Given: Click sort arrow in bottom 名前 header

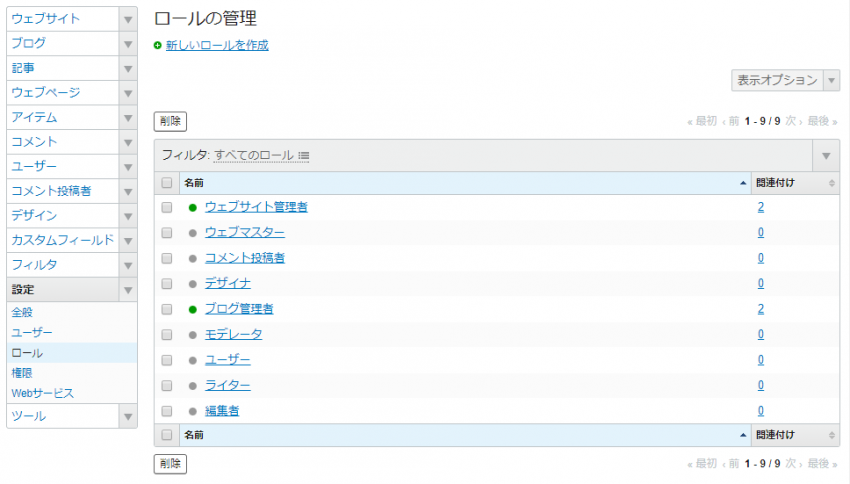Looking at the screenshot, I should click(x=743, y=435).
